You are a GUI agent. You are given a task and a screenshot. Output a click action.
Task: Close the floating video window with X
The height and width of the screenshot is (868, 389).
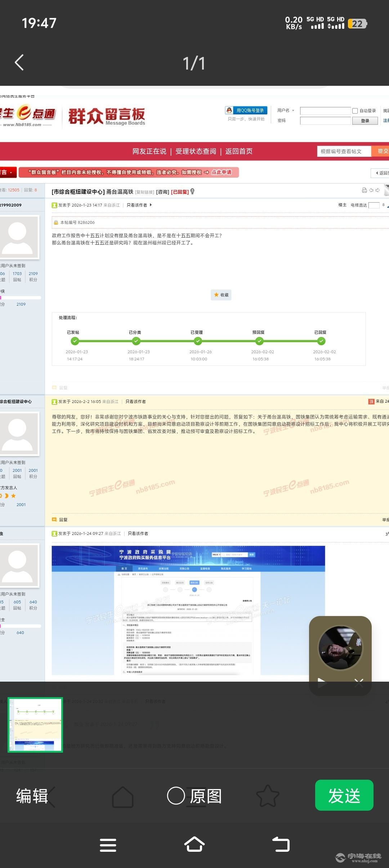click(x=358, y=682)
